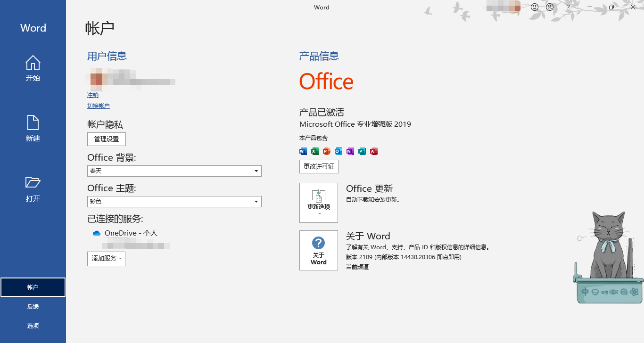Screen dimensions: 644x343
Task: Click the 新建 new document icon
Action: 33,124
